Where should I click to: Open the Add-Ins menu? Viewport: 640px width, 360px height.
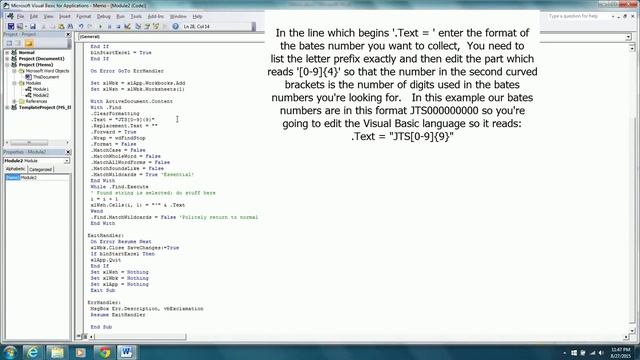click(x=156, y=16)
